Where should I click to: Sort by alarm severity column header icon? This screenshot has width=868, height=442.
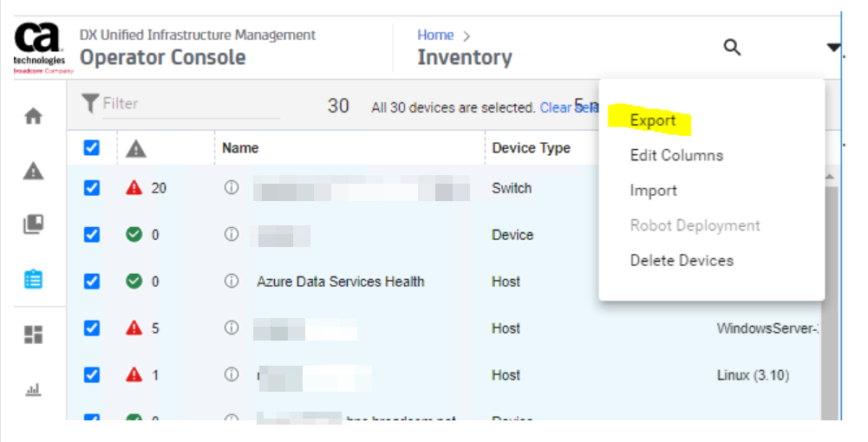[x=136, y=149]
